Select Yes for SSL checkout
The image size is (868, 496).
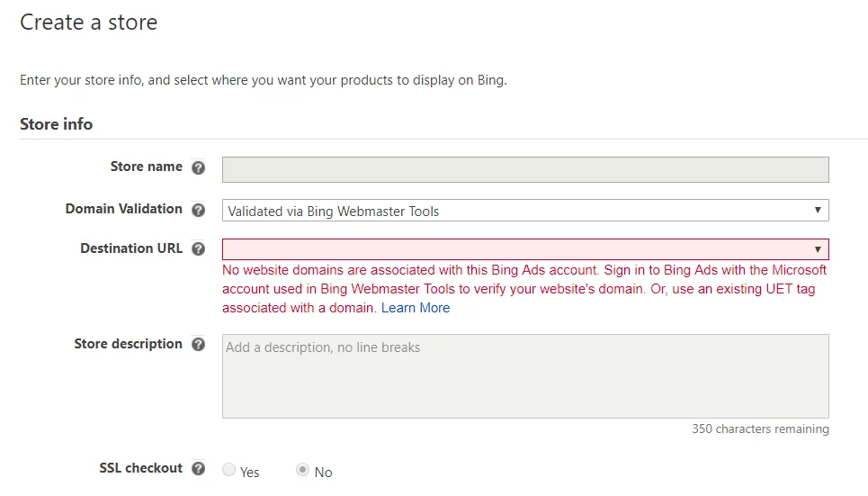[x=229, y=470]
